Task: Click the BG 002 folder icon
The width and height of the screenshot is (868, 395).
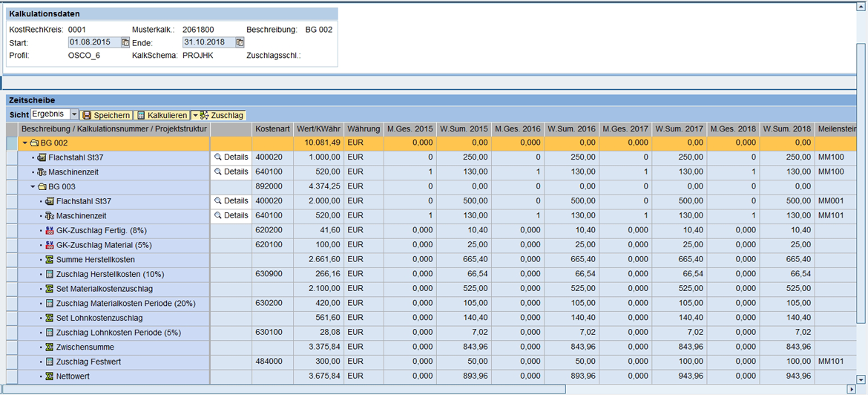Action: pos(34,143)
